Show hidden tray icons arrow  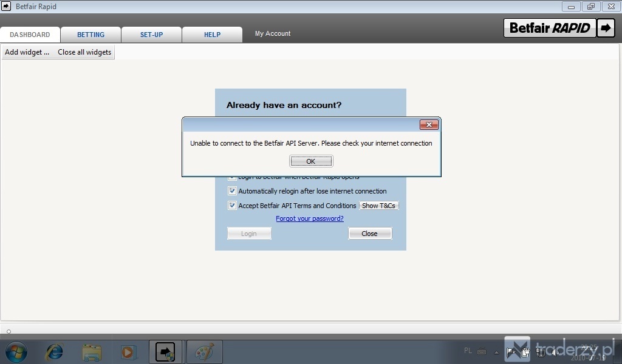click(496, 352)
